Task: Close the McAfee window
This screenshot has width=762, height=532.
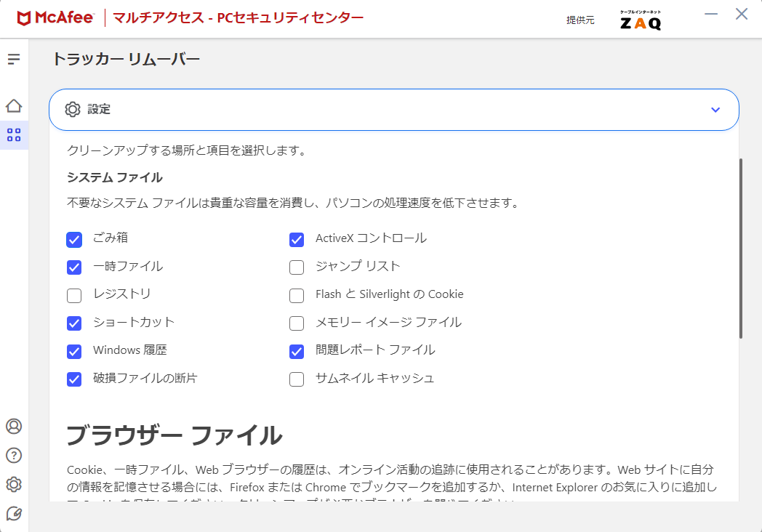Action: (x=742, y=14)
